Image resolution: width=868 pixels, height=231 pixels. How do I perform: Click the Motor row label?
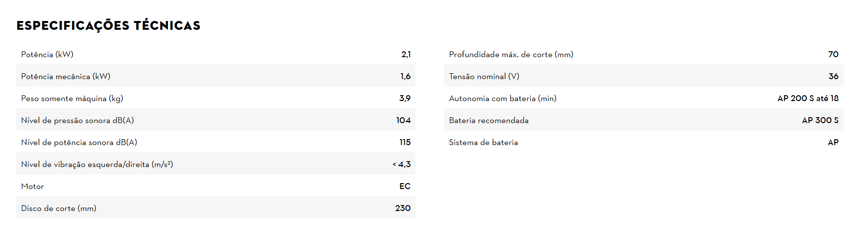(32, 186)
